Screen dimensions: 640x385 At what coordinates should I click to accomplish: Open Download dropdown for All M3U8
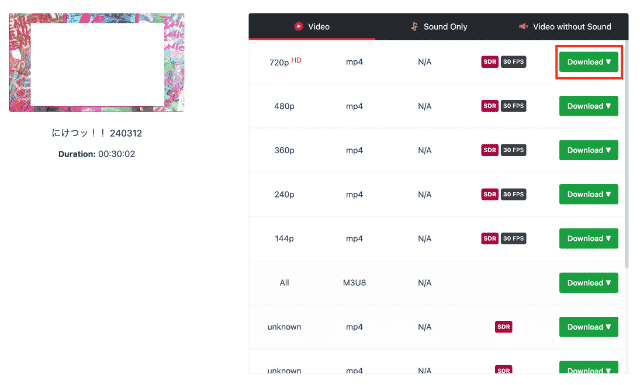(x=589, y=283)
